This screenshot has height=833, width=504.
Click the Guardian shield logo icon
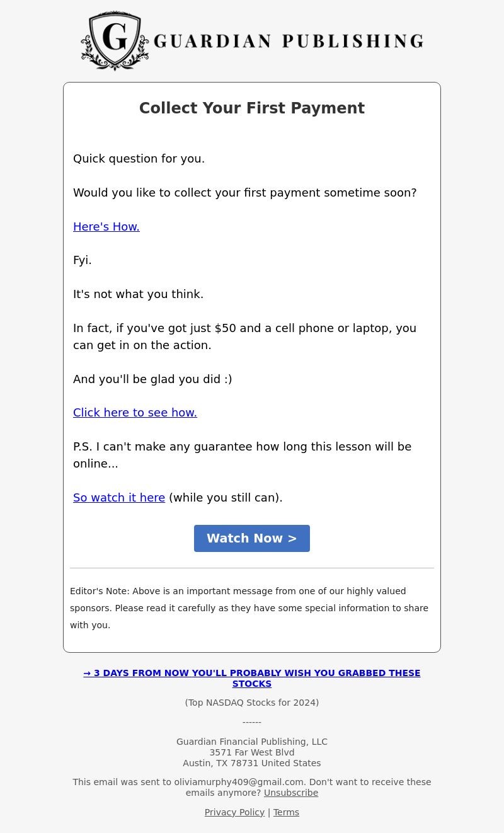coord(115,40)
